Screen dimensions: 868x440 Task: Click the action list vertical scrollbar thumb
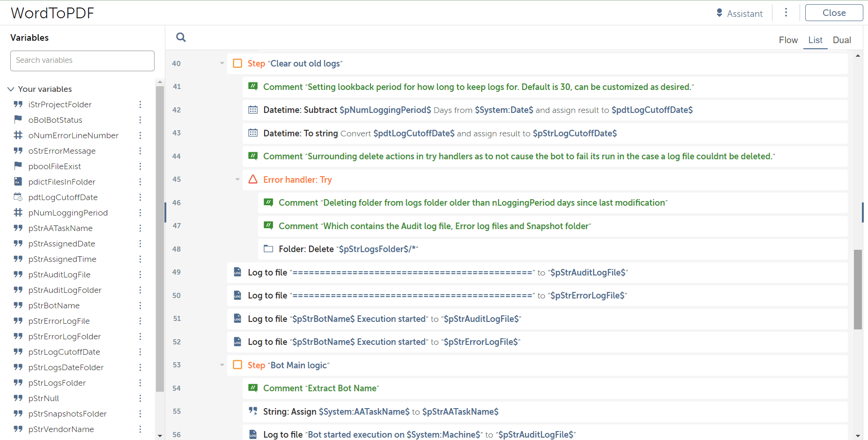pyautogui.click(x=858, y=290)
